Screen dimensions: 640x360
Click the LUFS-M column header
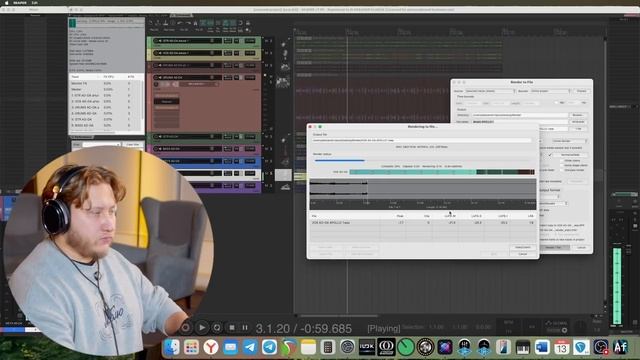pos(450,216)
